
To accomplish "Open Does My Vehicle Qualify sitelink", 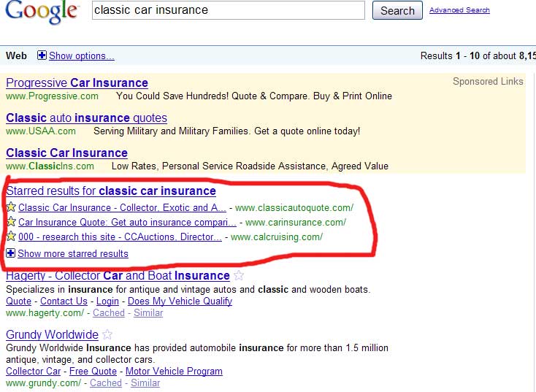I will (x=180, y=301).
